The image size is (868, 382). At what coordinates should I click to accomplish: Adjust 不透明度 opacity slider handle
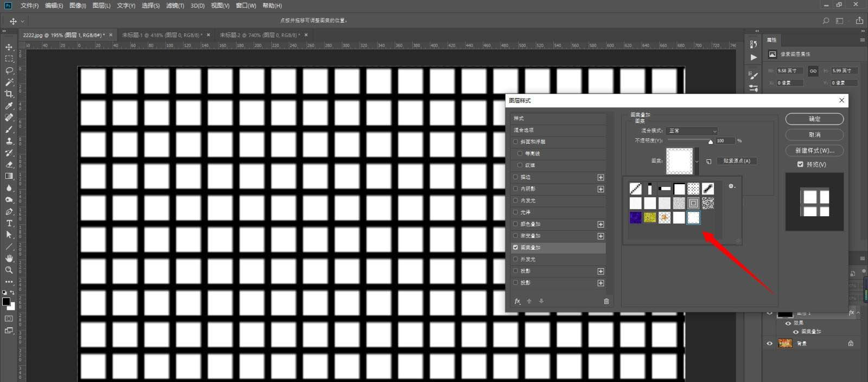[710, 141]
